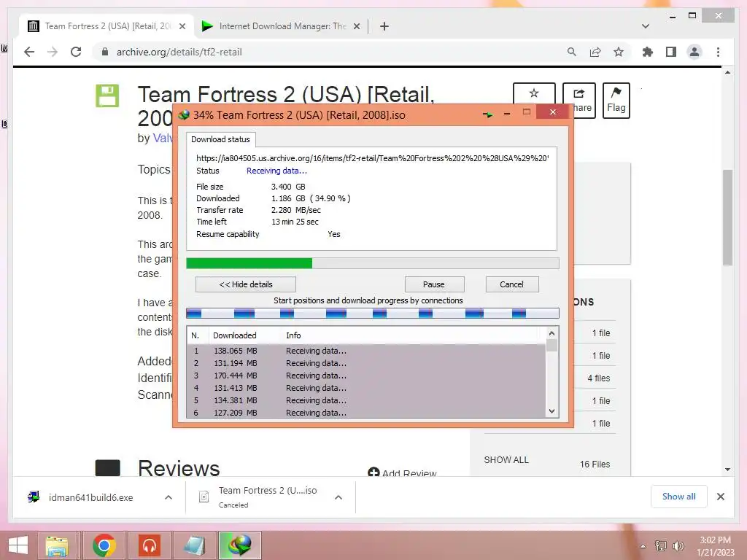Screen dimensions: 747x560
Task: Open the notepad-like app in taskbar
Action: click(194, 545)
